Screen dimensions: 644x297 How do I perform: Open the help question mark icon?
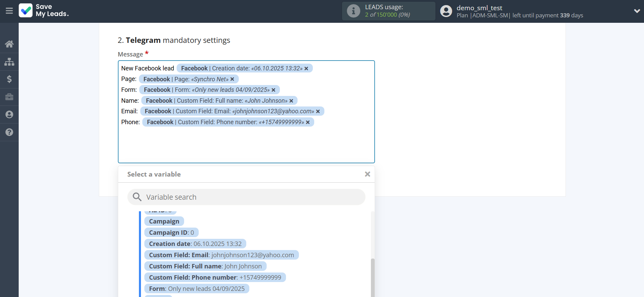click(x=9, y=132)
